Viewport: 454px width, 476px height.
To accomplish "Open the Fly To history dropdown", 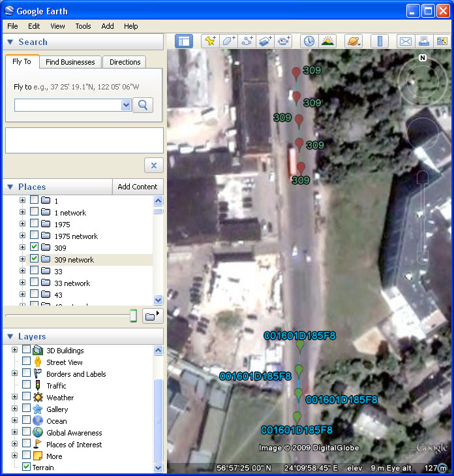I will click(x=126, y=105).
